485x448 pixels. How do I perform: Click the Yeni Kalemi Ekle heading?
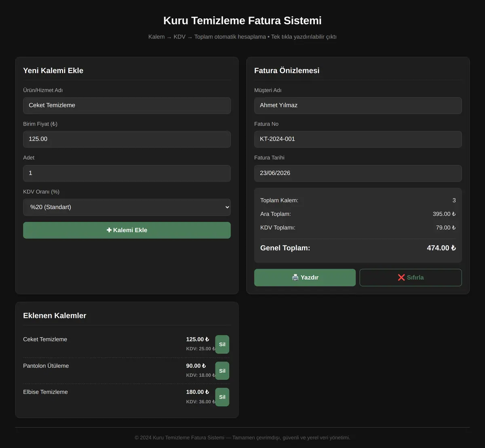click(53, 71)
